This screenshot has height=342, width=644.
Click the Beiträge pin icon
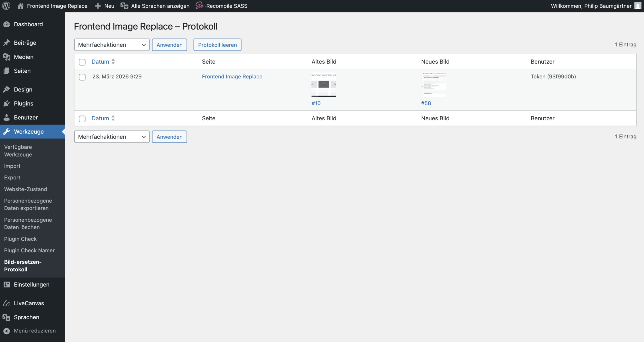pos(7,43)
